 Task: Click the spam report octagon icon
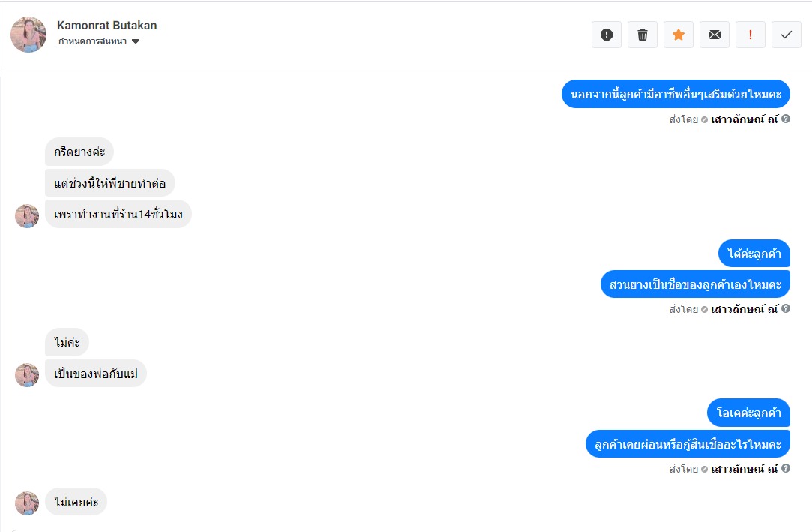coord(607,35)
